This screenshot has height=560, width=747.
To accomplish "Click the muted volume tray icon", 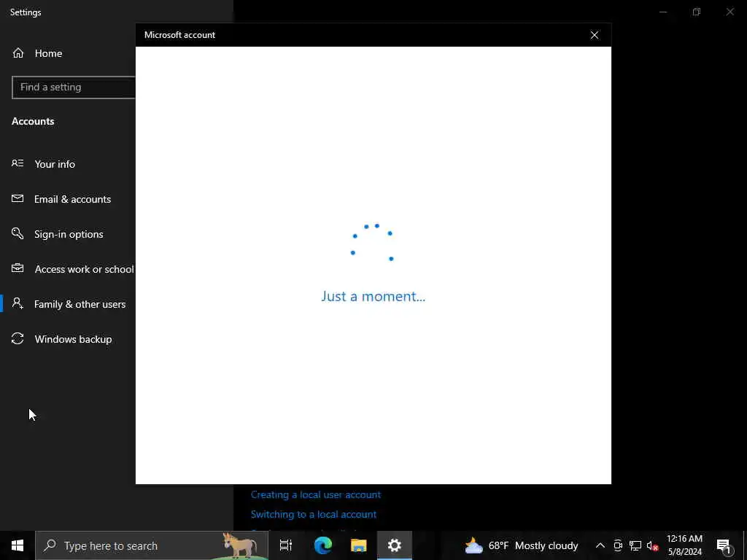I will 652,545.
